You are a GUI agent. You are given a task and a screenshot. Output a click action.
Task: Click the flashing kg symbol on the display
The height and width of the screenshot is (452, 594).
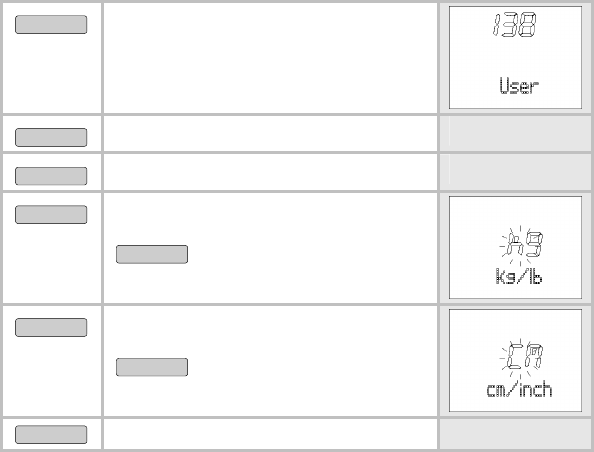(522, 245)
